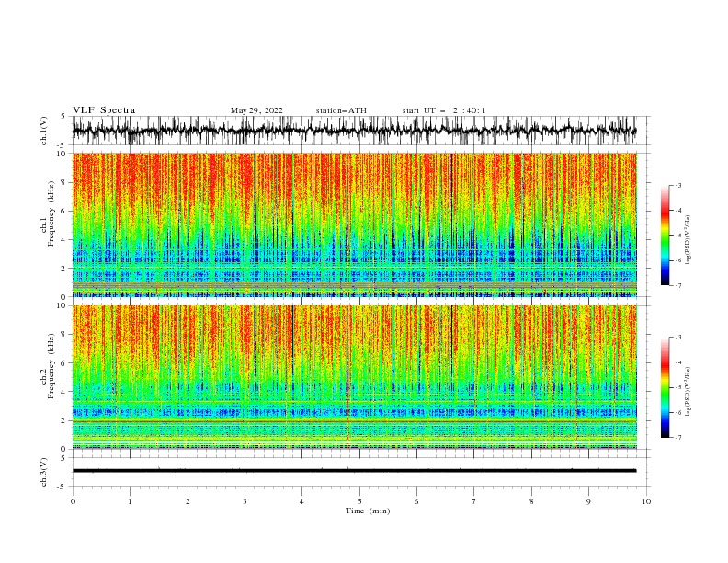Click the "ch.1(V)" axis label

(44, 131)
